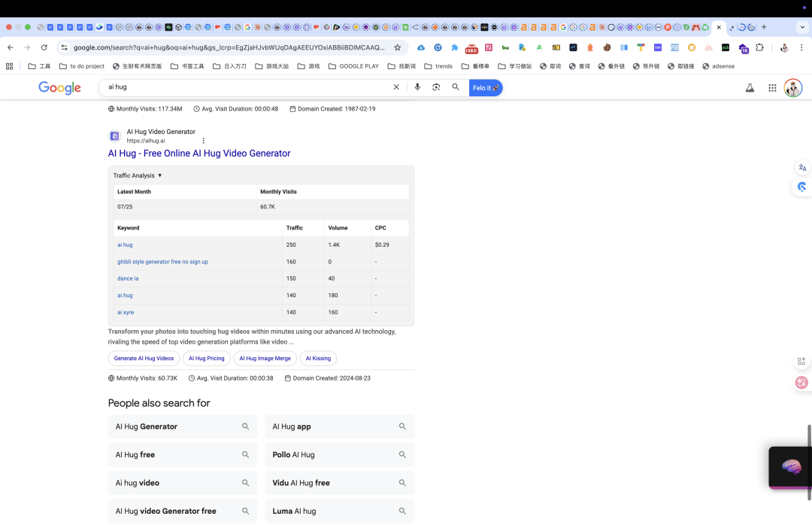This screenshot has height=525, width=812.
Task: Open the 取词 bookmark
Action: 550,66
